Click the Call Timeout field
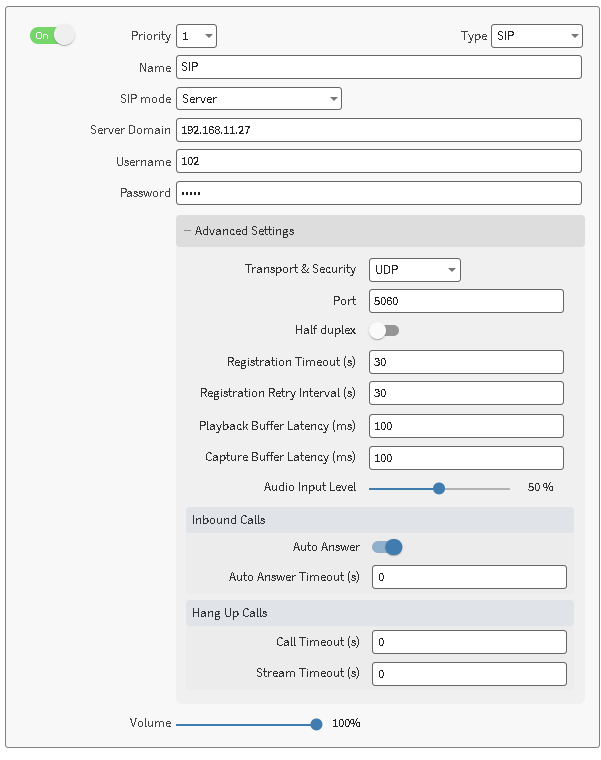 point(469,642)
